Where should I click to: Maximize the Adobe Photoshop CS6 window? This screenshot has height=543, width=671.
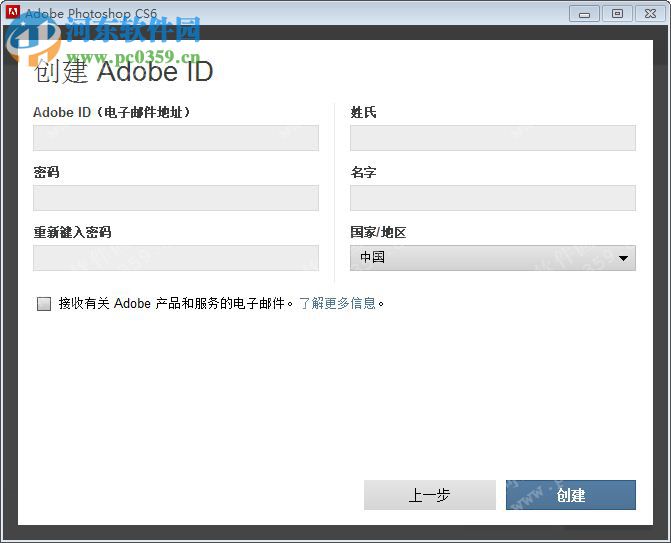(617, 14)
